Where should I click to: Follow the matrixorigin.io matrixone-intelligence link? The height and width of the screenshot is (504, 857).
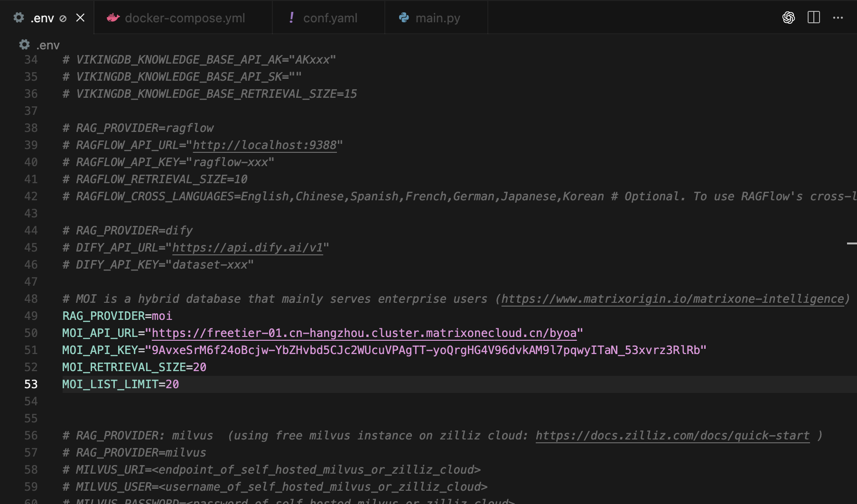pos(673,299)
